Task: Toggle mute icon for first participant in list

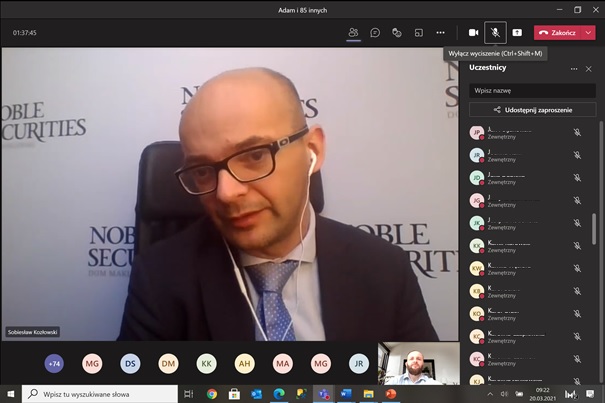Action: 577,132
